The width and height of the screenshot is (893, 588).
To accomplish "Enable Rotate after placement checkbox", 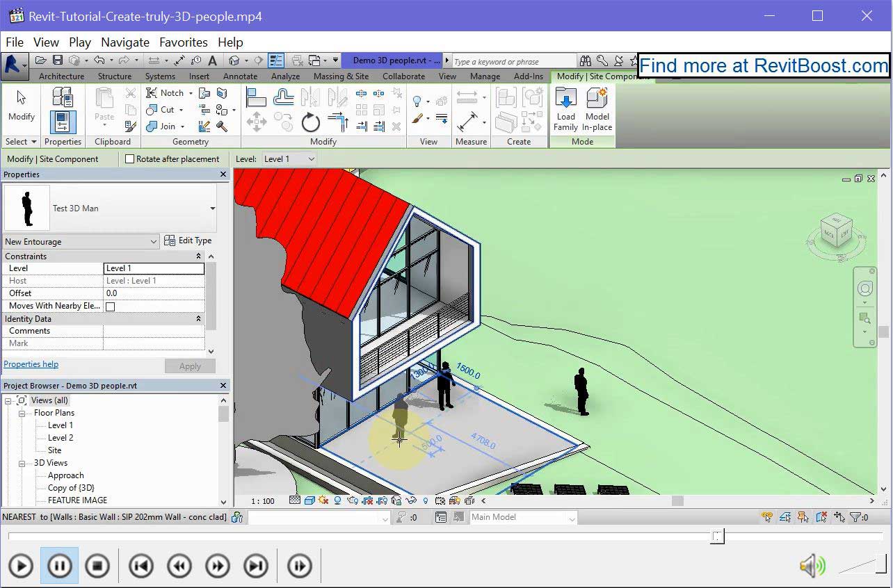I will point(129,159).
